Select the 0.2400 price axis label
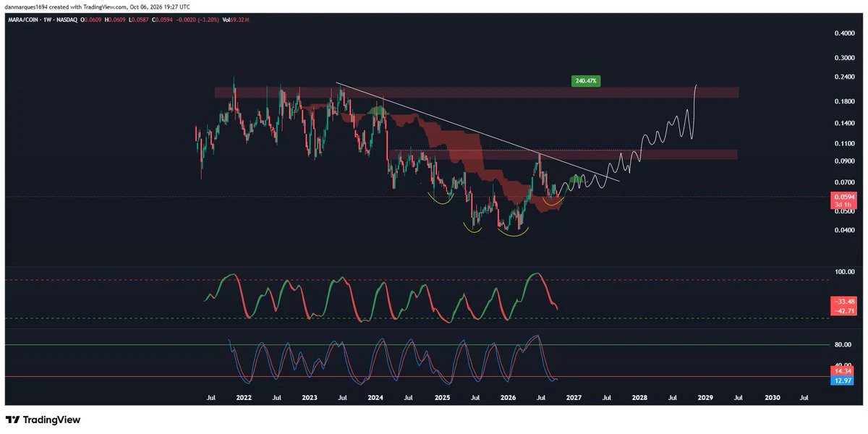The height and width of the screenshot is (434, 868). 843,77
